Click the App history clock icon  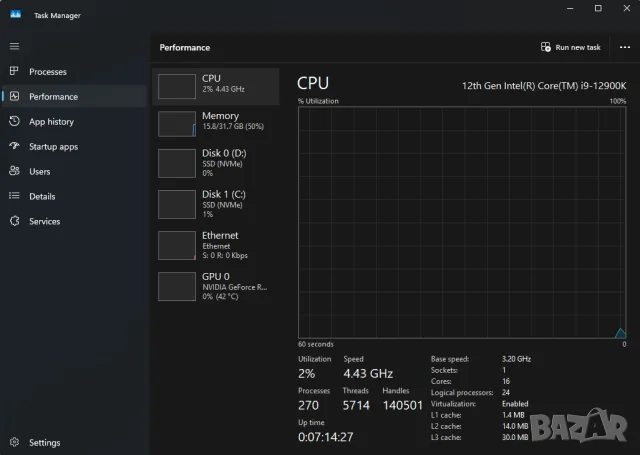14,121
